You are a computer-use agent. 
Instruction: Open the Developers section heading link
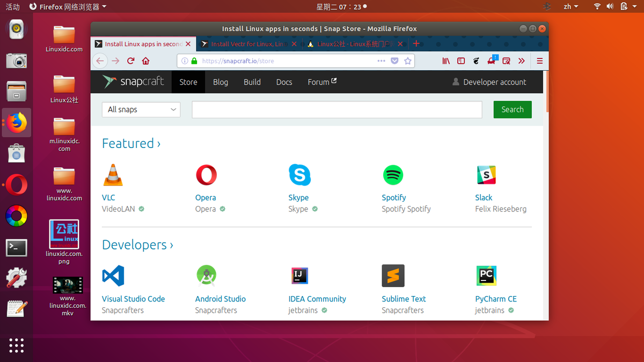(x=137, y=245)
